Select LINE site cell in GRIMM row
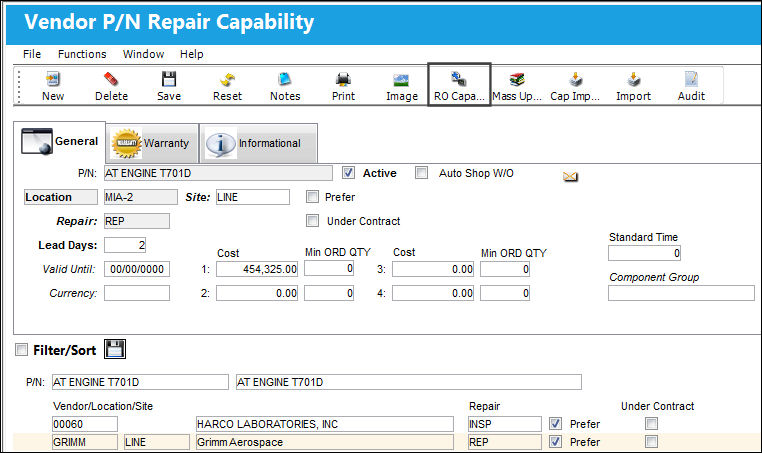Viewport: 762px width, 453px height. point(156,442)
